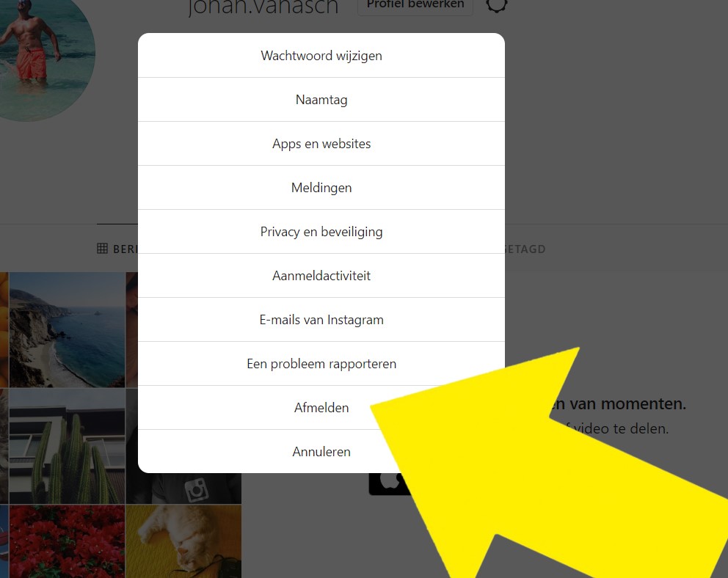Viewport: 728px width, 578px height.
Task: Dismiss dialog with Annuleren
Action: click(321, 452)
